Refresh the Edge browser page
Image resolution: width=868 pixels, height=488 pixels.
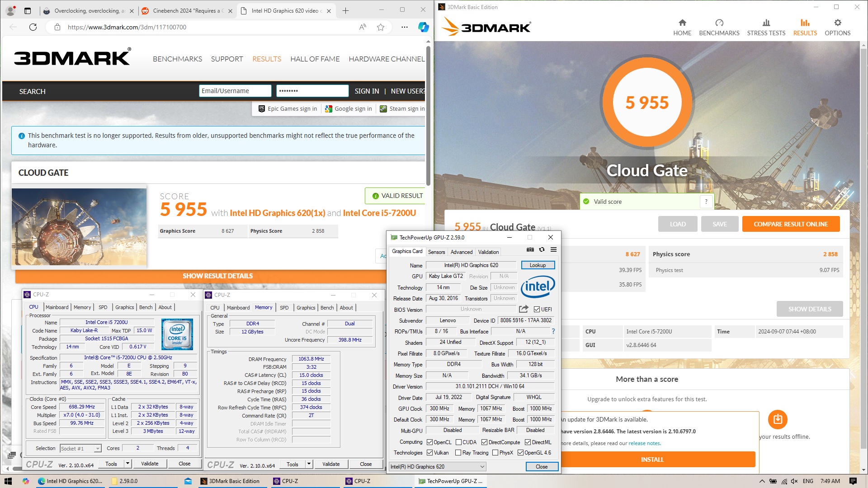click(33, 27)
